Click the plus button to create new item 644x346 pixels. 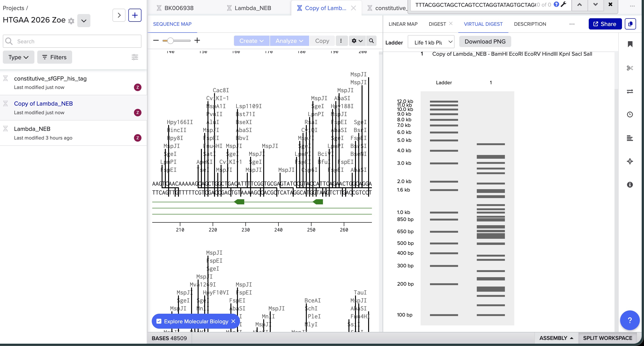[x=135, y=15]
